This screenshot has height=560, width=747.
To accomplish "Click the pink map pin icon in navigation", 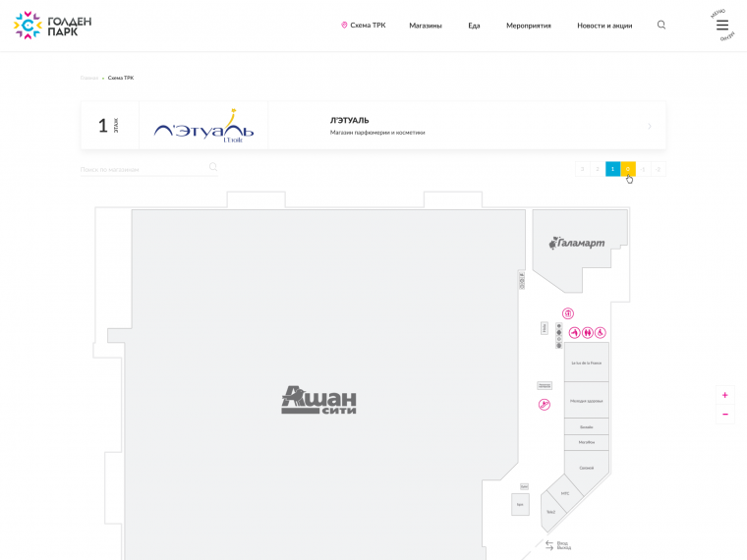I will point(344,26).
